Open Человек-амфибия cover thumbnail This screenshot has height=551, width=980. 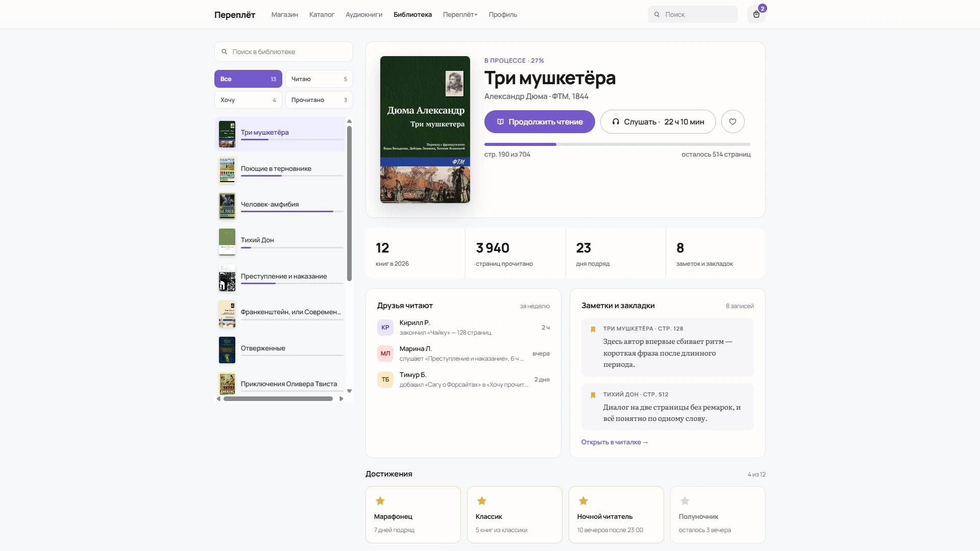tap(227, 206)
